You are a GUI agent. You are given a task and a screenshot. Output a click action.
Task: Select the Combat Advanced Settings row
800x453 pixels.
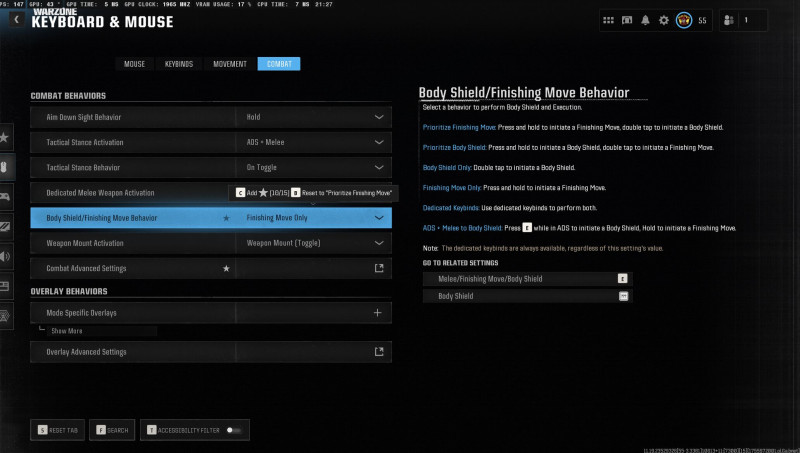(211, 268)
